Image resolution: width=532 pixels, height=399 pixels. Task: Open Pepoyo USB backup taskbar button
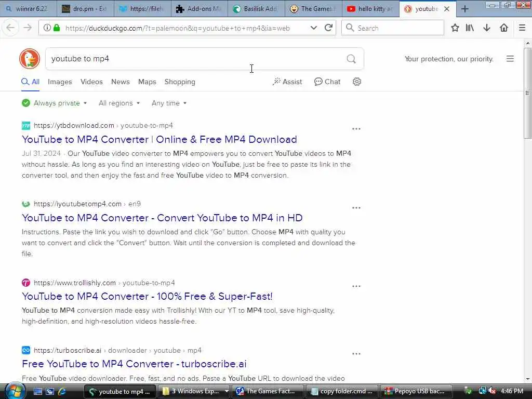416,392
